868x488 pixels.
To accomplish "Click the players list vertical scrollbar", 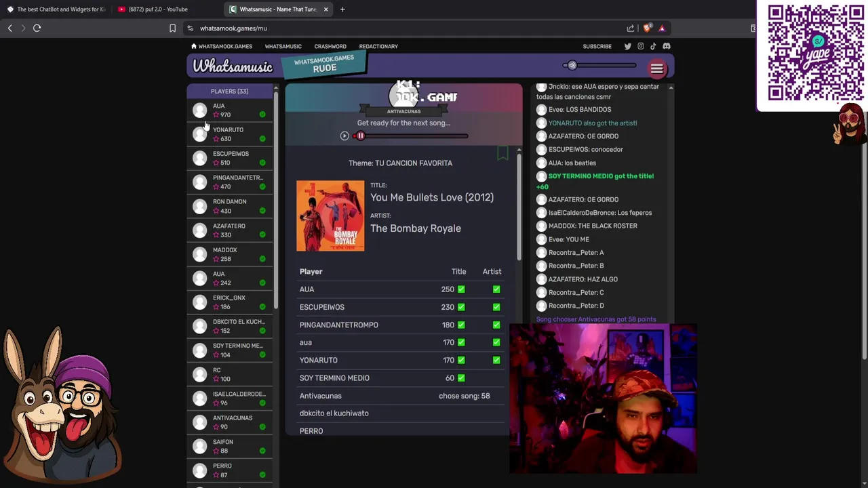I will tap(275, 200).
